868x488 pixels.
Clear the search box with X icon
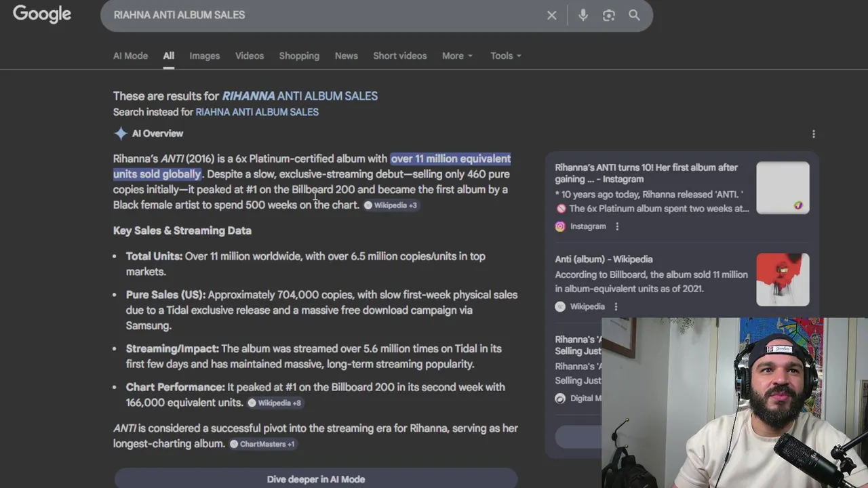point(551,15)
